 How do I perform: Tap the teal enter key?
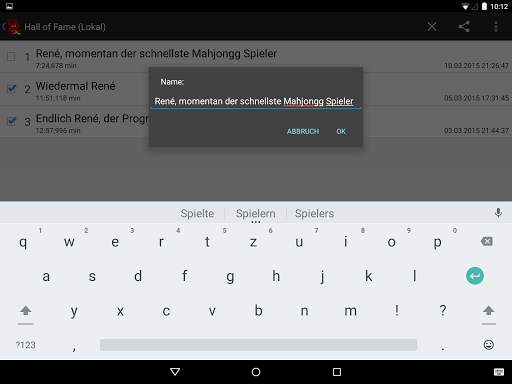tap(475, 276)
